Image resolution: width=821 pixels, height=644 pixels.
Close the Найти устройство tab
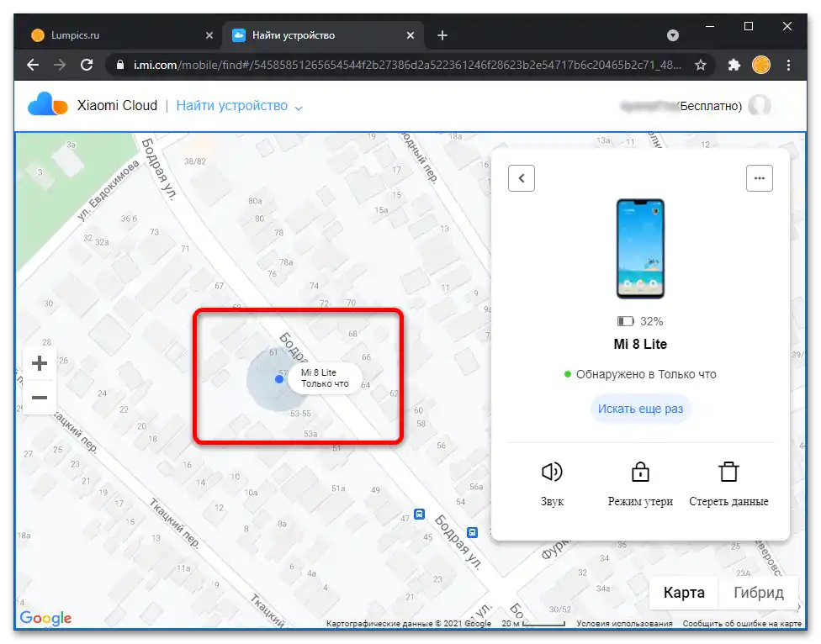point(410,35)
